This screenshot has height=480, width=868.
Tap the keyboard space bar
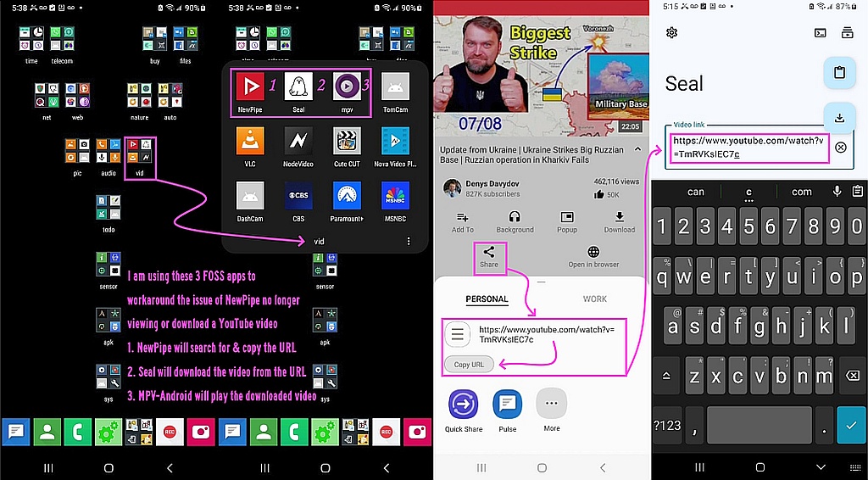tap(759, 425)
